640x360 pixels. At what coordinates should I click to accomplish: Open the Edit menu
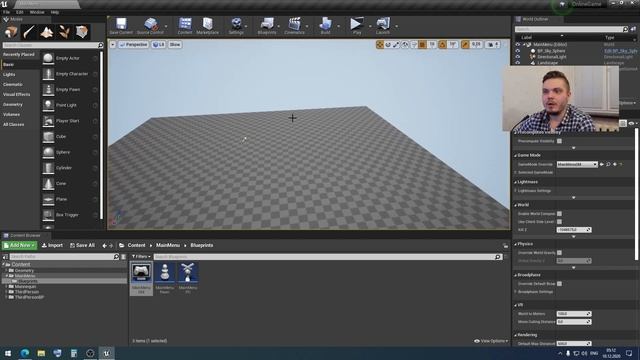pyautogui.click(x=19, y=12)
